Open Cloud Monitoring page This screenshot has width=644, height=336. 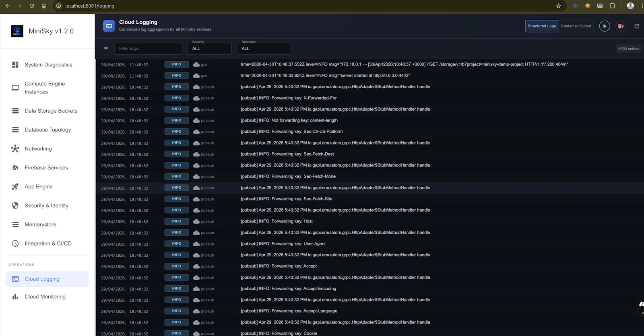47,297
